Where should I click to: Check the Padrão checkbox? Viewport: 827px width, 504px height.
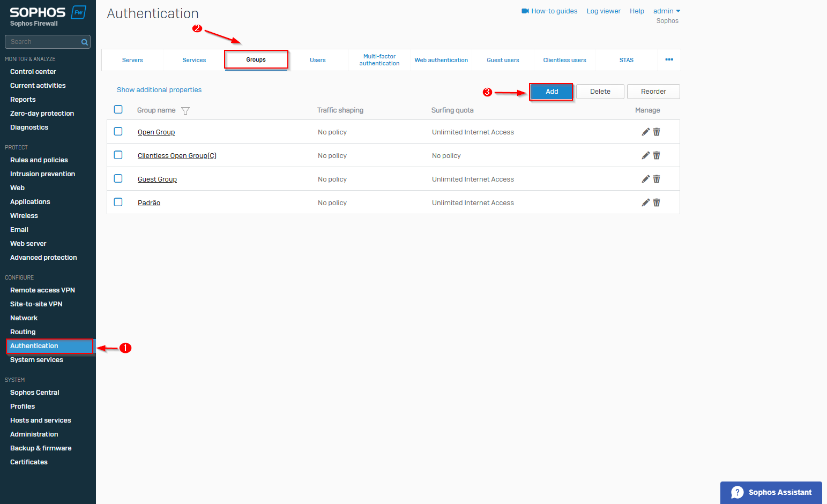click(x=118, y=202)
